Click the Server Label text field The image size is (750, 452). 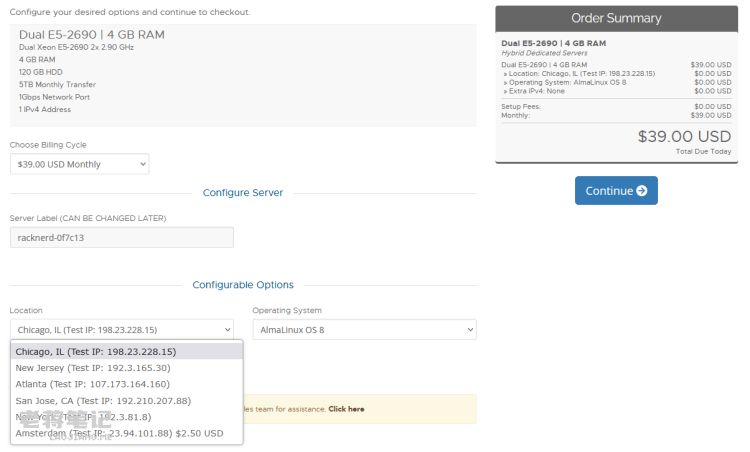click(x=121, y=237)
